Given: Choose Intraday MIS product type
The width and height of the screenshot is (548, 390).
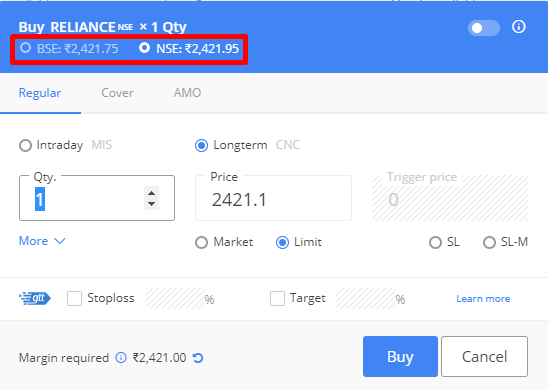Looking at the screenshot, I should pyautogui.click(x=25, y=145).
